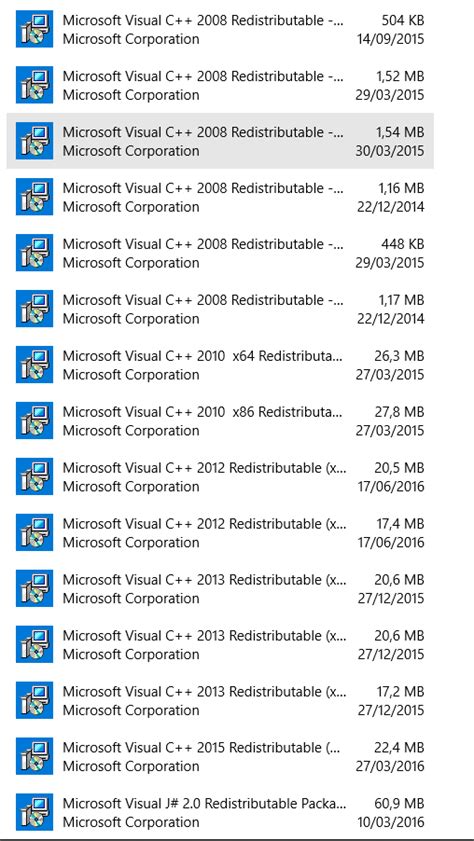Click the icon of the 448 KB entry
This screenshot has height=841, width=474.
pyautogui.click(x=34, y=253)
